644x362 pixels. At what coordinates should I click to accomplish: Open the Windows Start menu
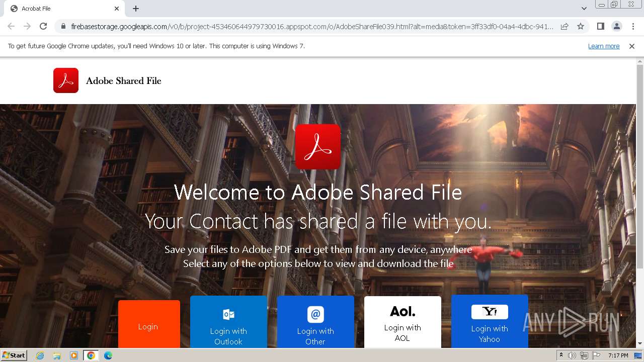14,355
